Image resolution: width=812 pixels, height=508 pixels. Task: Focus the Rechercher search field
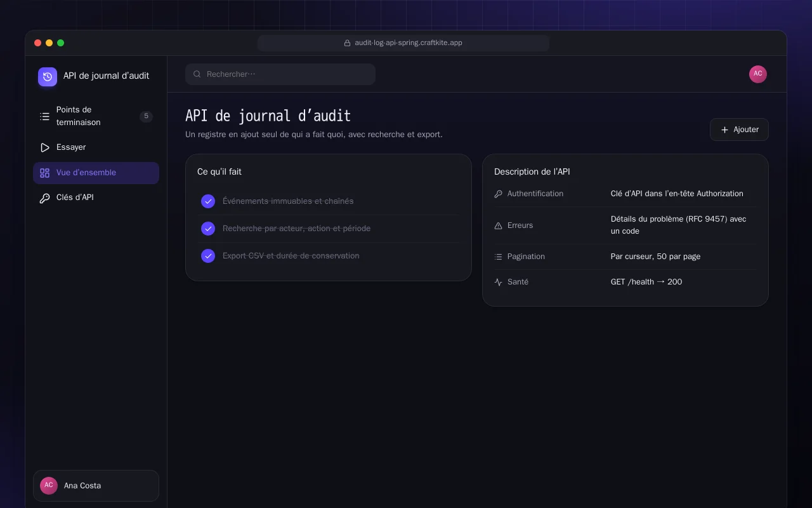click(280, 74)
